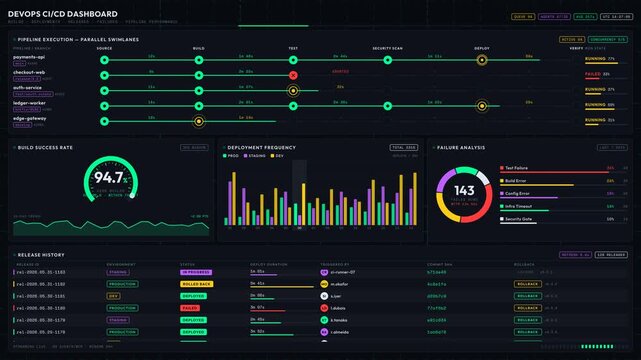
Task: Click the checkout-web Build stage node
Action: pos(199,75)
